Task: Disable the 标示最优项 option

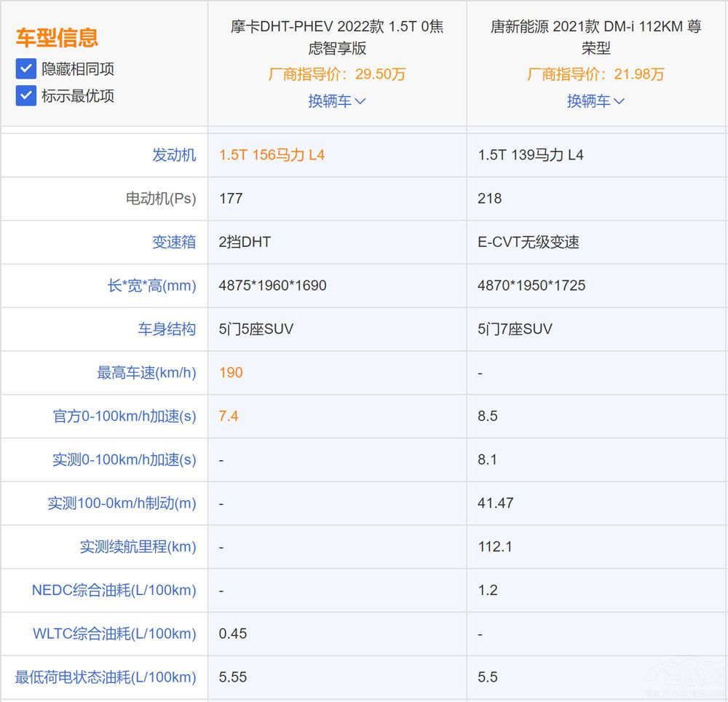Action: coord(25,95)
